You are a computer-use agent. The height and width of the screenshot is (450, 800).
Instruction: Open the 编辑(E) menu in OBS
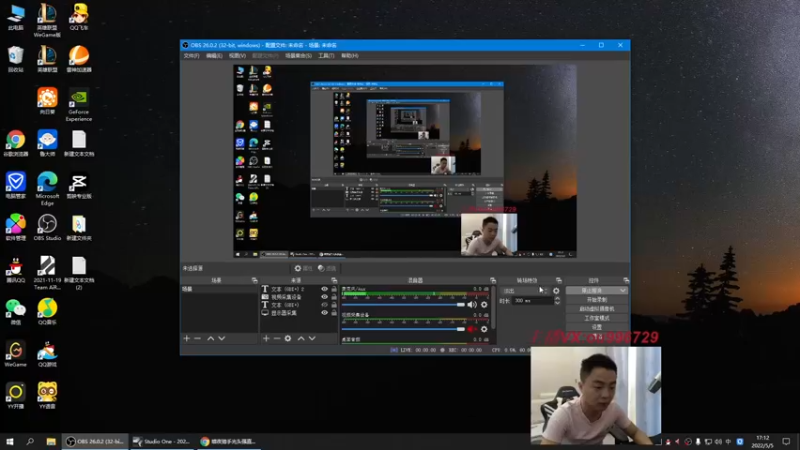pos(214,56)
